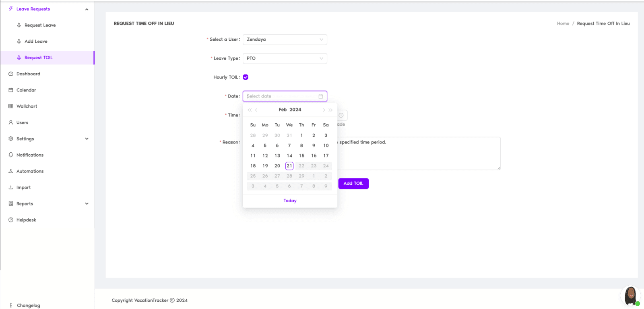Click the Settings gear icon in the sidebar

point(11,139)
